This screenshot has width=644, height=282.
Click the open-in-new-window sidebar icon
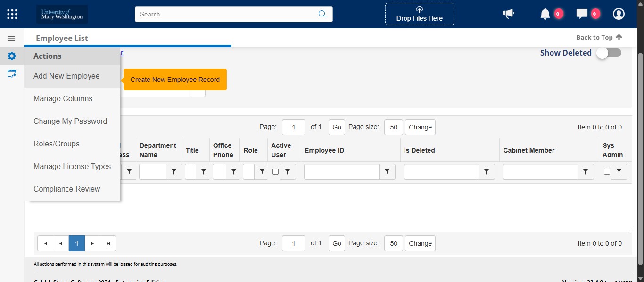click(11, 73)
